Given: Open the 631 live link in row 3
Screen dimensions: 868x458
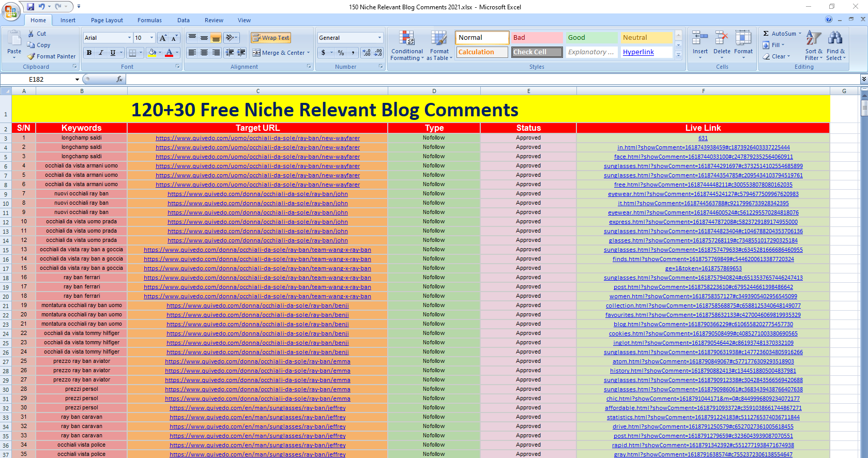Looking at the screenshot, I should click(703, 138).
